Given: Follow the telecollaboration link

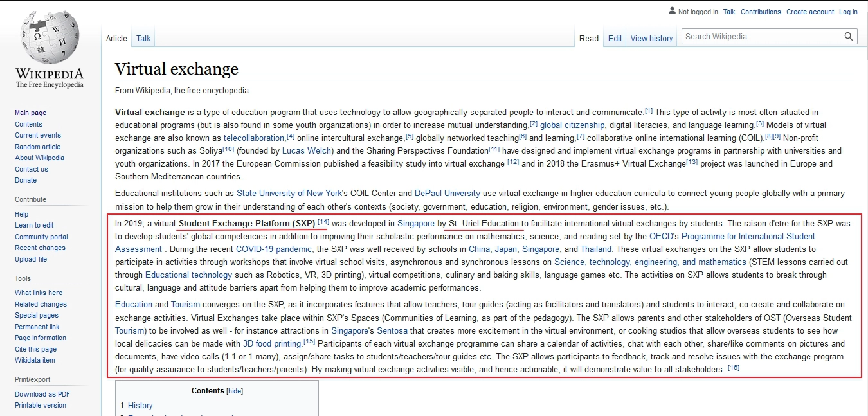Looking at the screenshot, I should 254,138.
